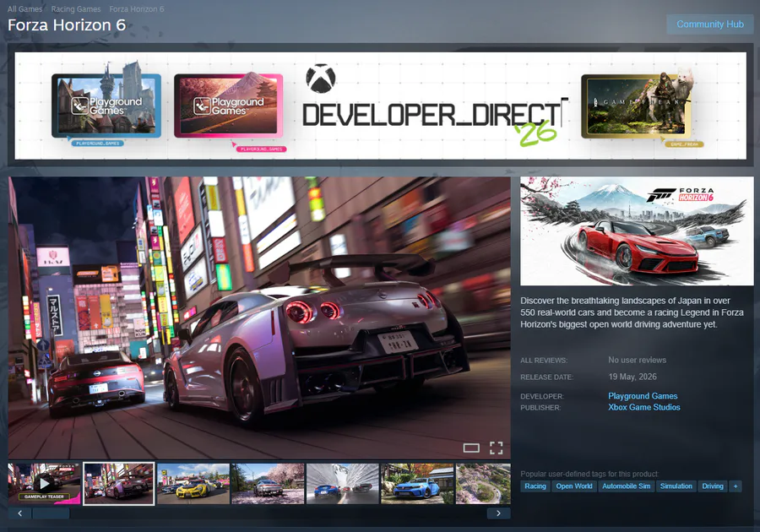This screenshot has height=532, width=760.
Task: Click the 'No user reviews' text
Action: point(637,360)
